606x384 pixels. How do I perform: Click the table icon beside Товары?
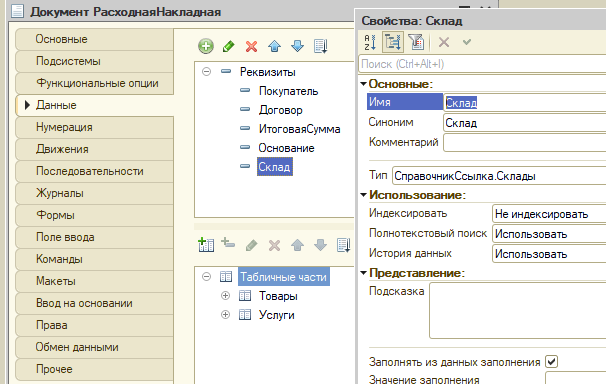coord(245,296)
